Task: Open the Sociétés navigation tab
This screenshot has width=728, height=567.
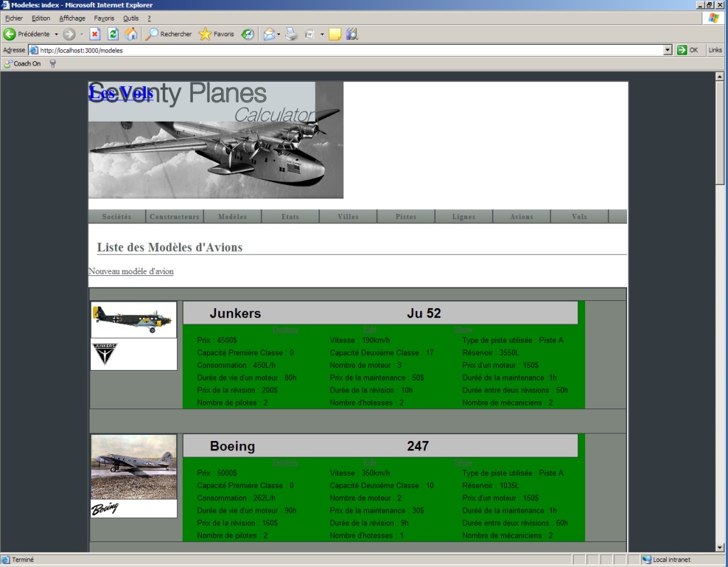Action: point(117,216)
